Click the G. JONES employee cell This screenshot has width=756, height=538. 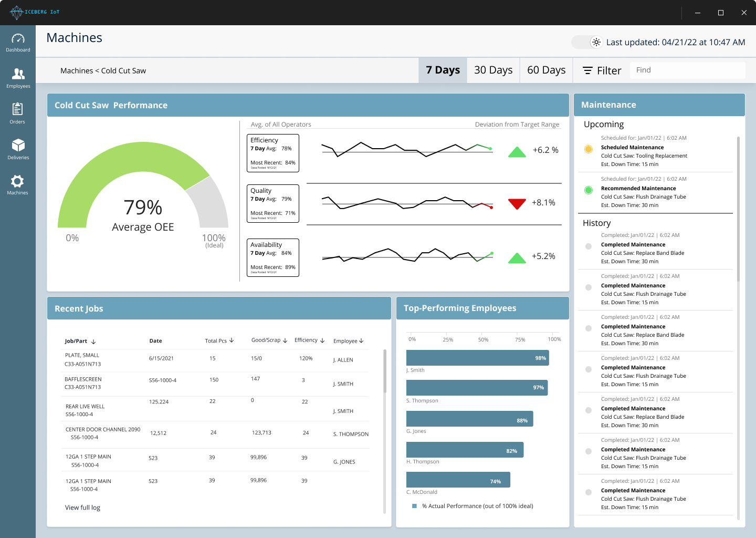click(x=344, y=462)
